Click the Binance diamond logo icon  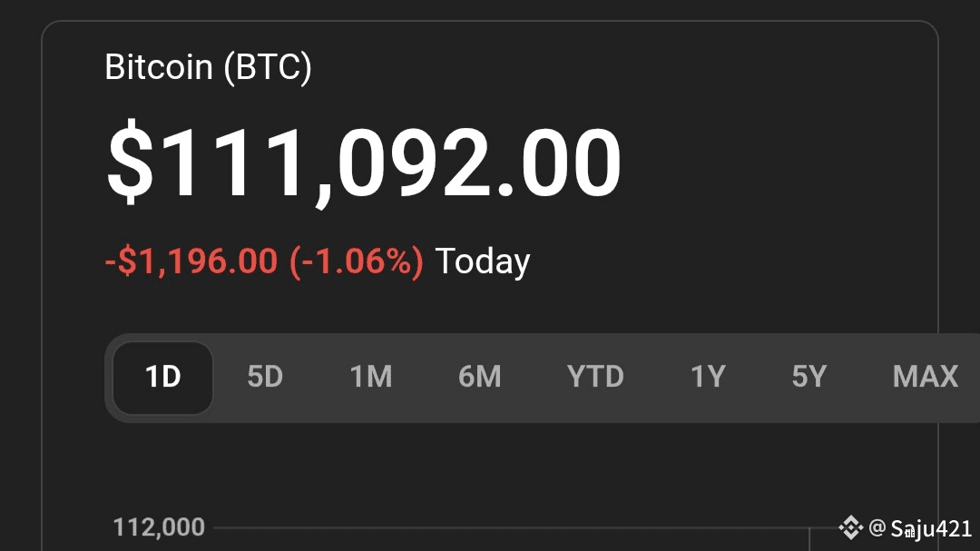coord(850,527)
